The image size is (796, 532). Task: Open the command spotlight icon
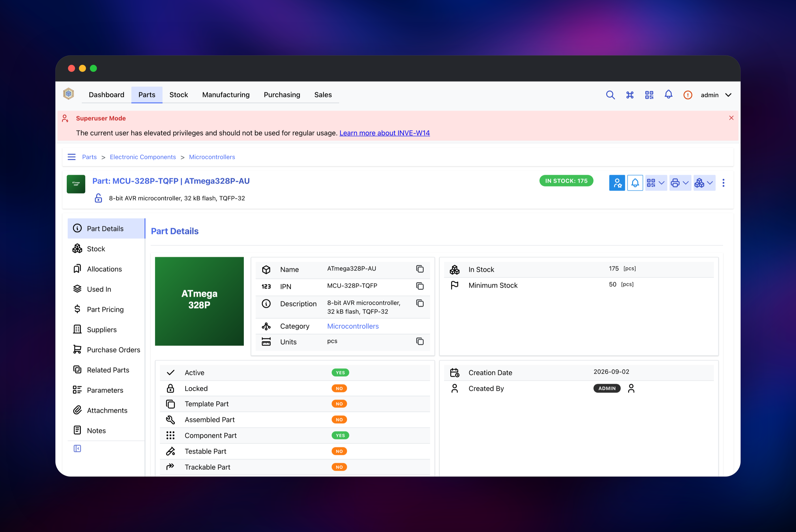tap(630, 95)
